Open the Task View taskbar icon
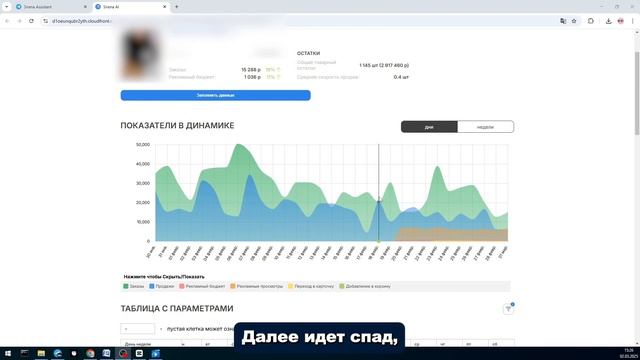The image size is (640, 360). coord(24,353)
